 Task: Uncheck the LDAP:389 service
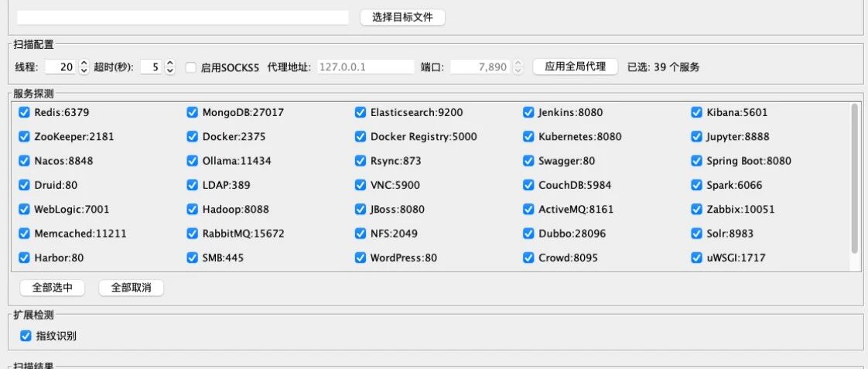click(x=192, y=185)
